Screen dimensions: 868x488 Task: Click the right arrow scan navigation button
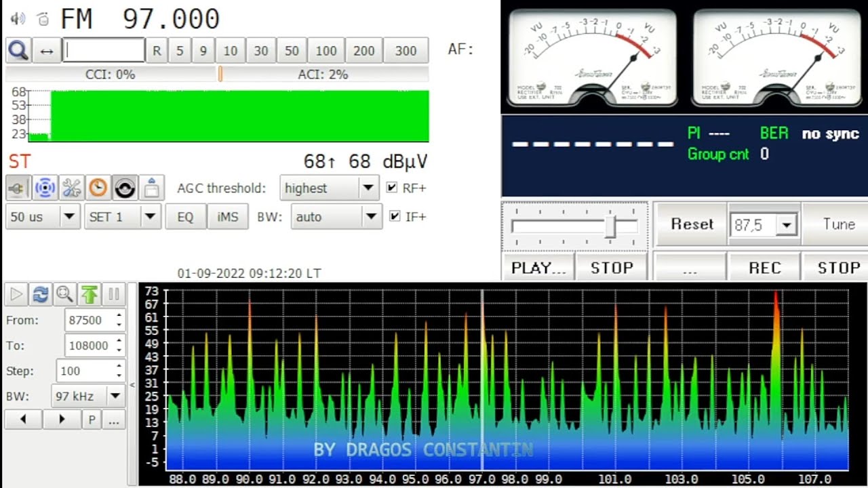(x=62, y=420)
